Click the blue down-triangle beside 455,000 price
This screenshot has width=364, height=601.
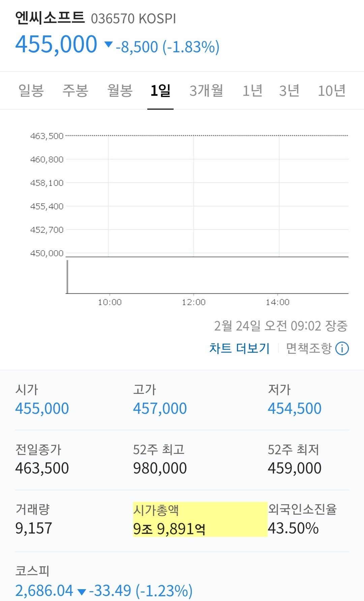click(109, 44)
